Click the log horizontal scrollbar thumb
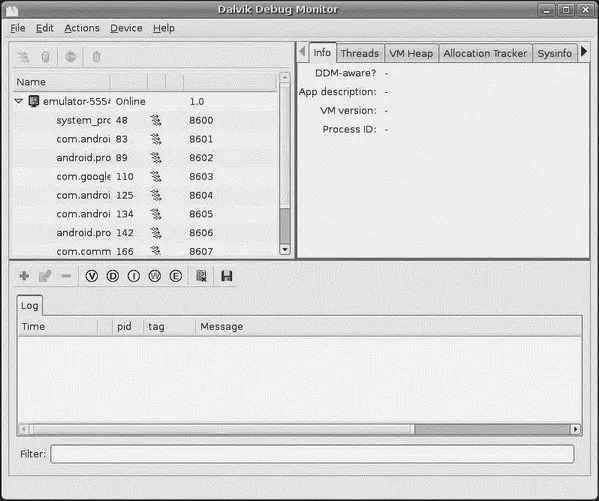The image size is (599, 501). tap(222, 430)
